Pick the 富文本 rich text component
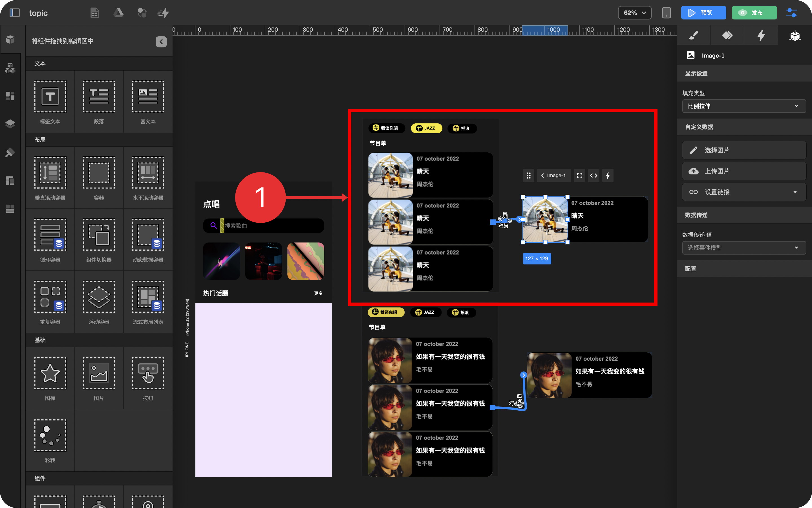Screen dimensions: 812x508 coord(148,102)
